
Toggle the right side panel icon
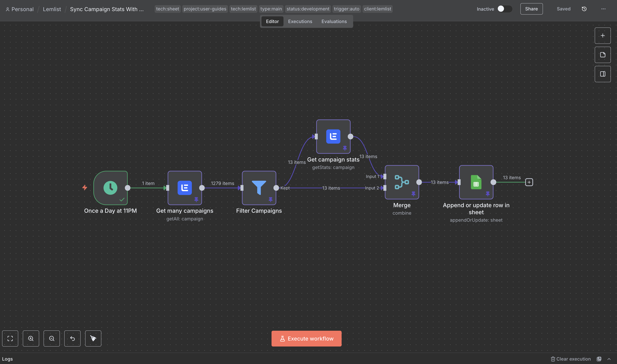602,74
